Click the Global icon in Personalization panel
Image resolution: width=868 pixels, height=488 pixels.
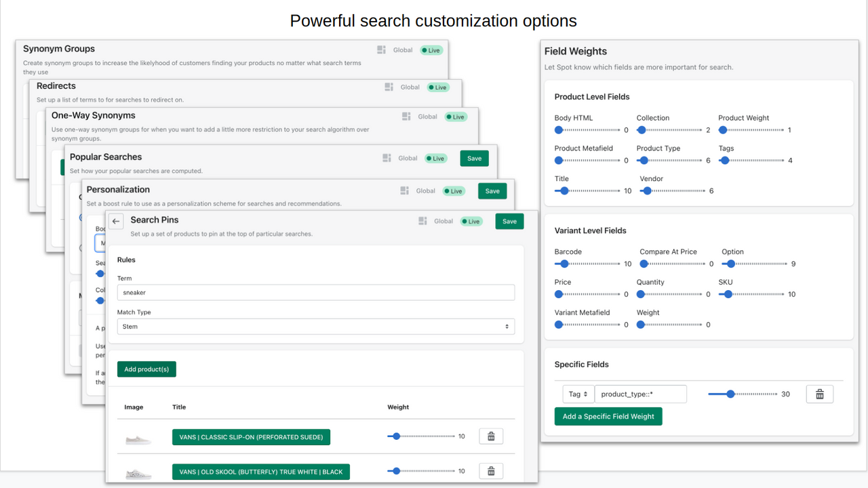[x=404, y=190]
